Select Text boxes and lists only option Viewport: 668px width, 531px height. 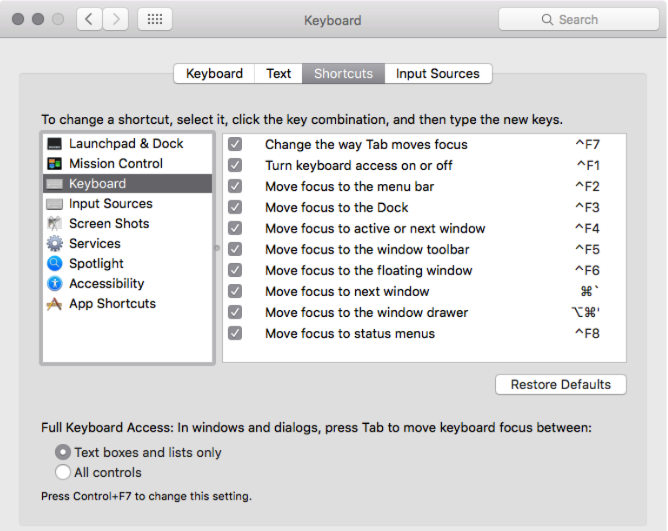(x=63, y=452)
